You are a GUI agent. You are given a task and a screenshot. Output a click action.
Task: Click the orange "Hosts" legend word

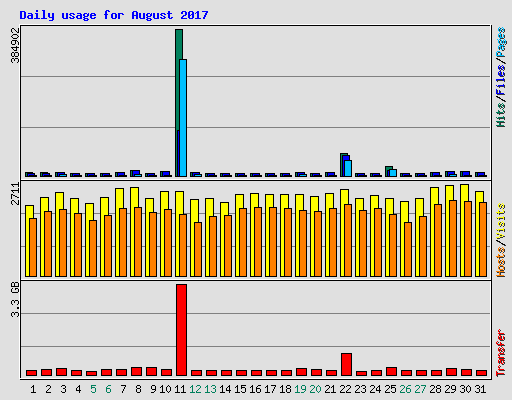(x=501, y=262)
